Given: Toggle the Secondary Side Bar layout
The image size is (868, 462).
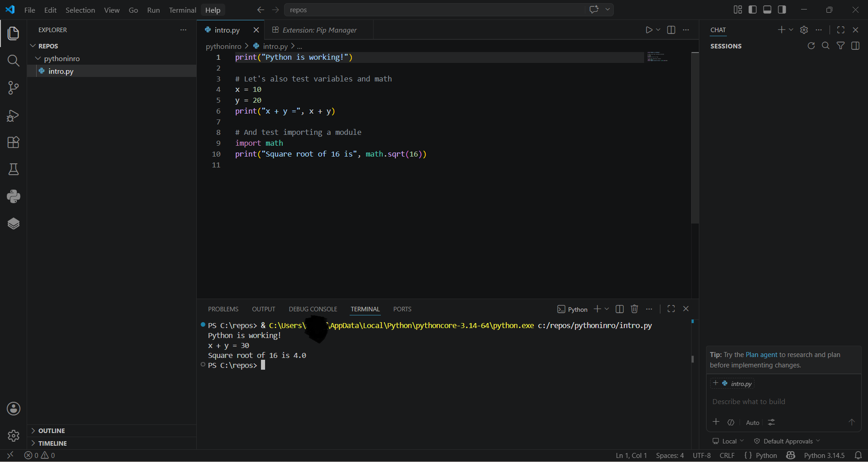Looking at the screenshot, I should pos(782,10).
